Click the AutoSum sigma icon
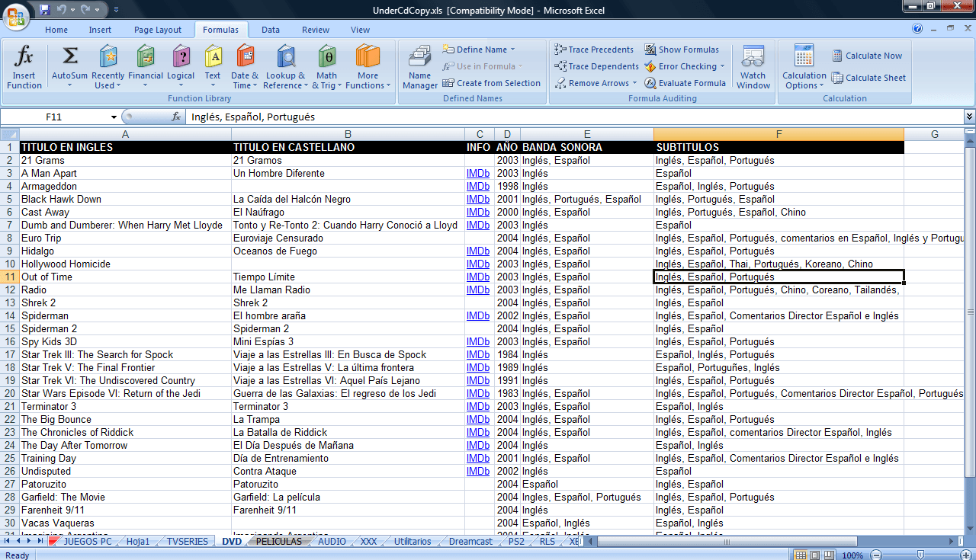This screenshot has width=976, height=560. pos(70,57)
